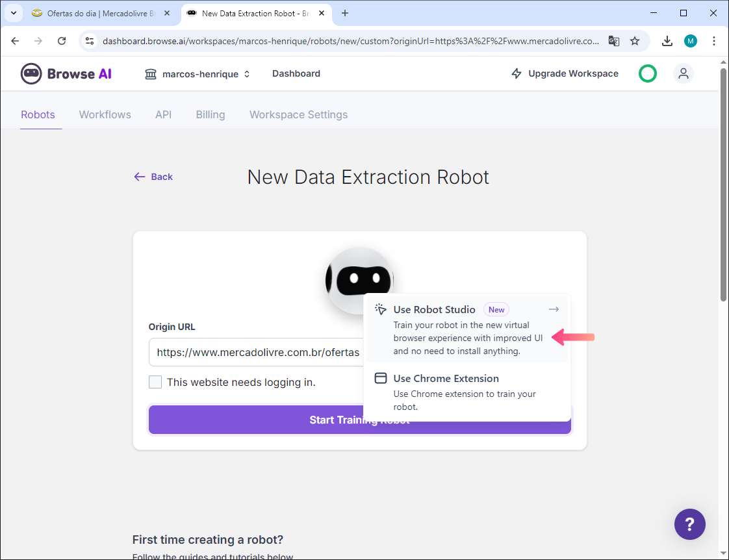729x560 pixels.
Task: Open the tab search dropdown arrow
Action: [x=14, y=14]
